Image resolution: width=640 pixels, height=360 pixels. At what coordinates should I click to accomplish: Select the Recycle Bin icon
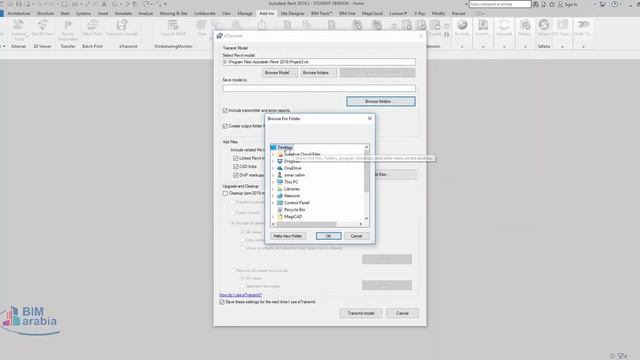(280, 210)
